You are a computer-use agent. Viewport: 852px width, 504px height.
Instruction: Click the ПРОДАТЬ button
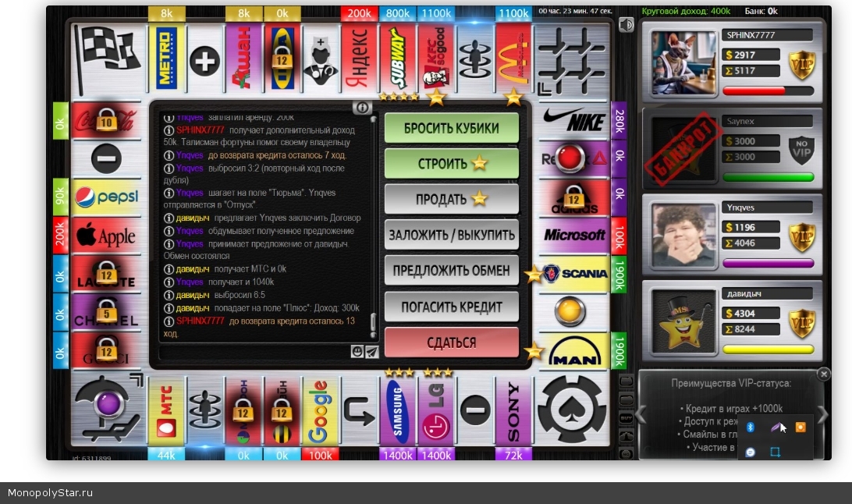click(452, 199)
